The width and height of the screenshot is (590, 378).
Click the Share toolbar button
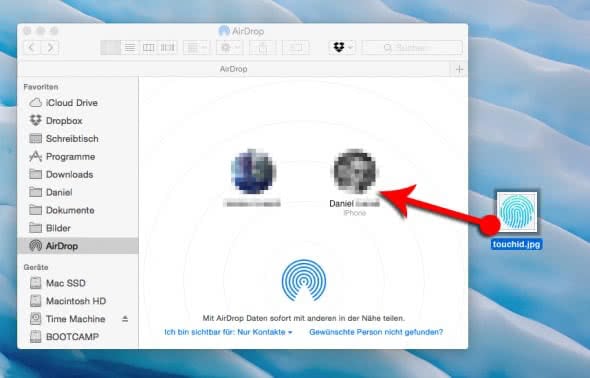263,48
